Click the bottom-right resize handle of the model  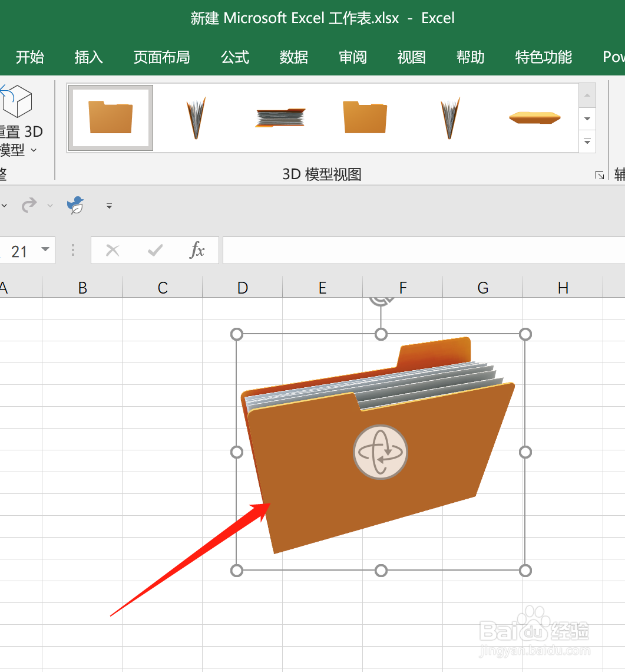[525, 571]
